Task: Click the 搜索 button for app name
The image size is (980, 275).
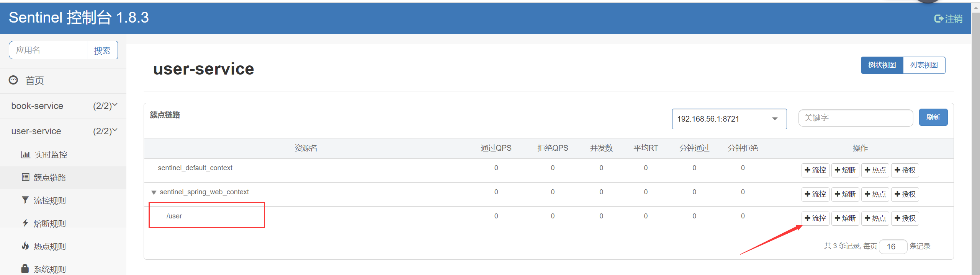Action: (102, 50)
